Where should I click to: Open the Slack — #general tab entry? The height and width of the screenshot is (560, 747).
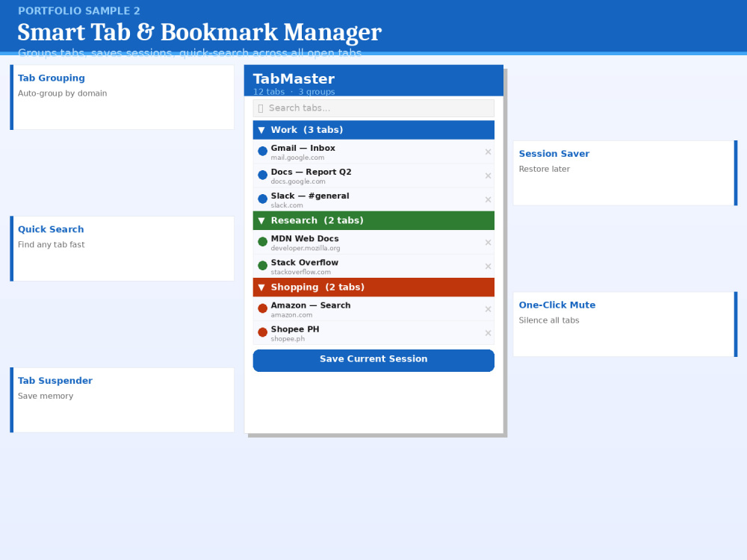coord(373,199)
